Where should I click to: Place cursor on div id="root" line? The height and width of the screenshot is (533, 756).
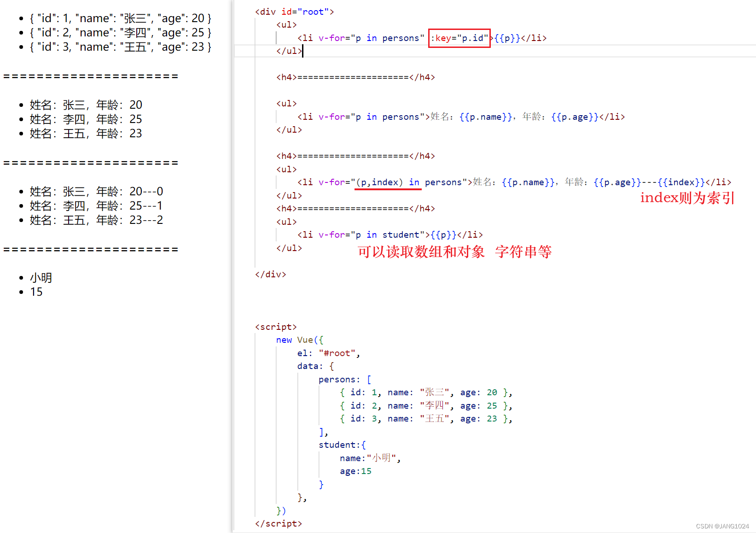tap(295, 12)
